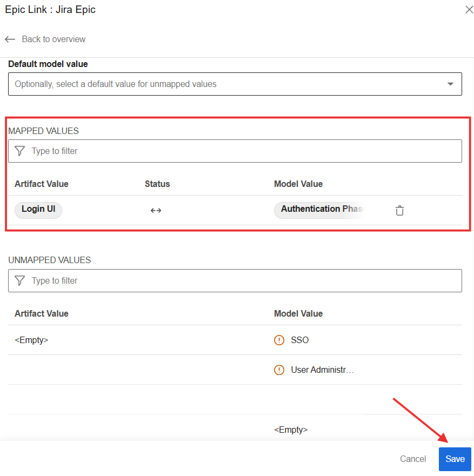
Task: Click the funnel icon in Unmapped Values filter
Action: (x=20, y=281)
